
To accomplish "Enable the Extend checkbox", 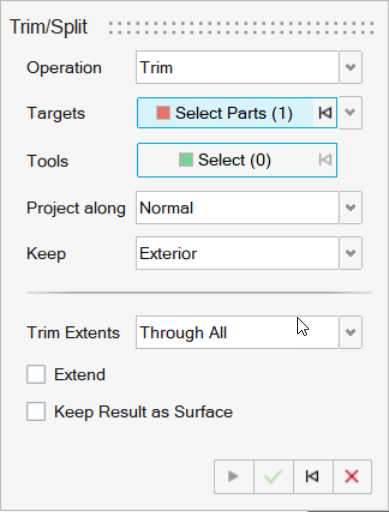I will click(x=36, y=374).
